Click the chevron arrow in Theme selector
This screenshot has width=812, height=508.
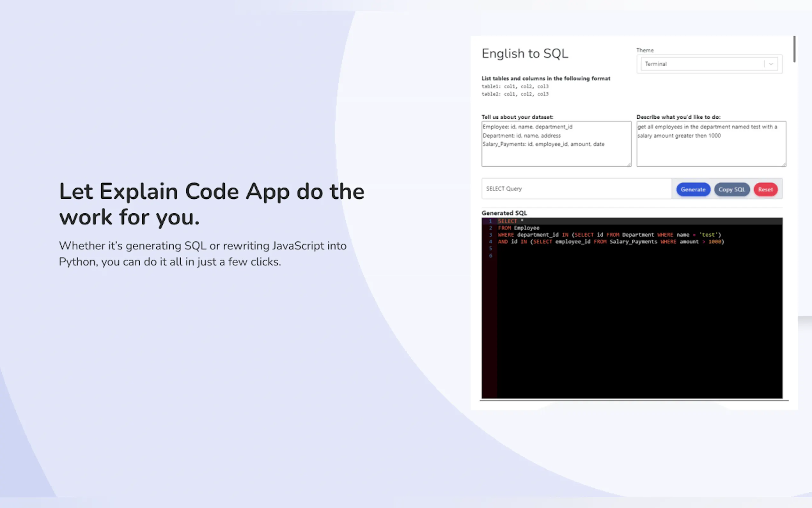click(771, 64)
